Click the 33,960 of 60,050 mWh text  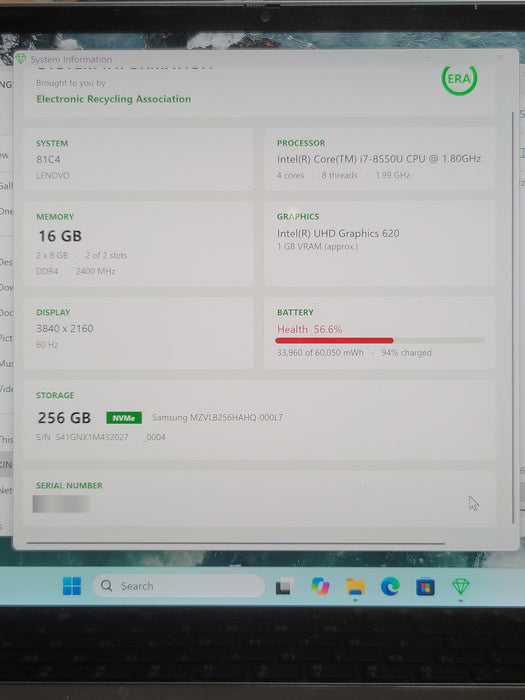(320, 353)
